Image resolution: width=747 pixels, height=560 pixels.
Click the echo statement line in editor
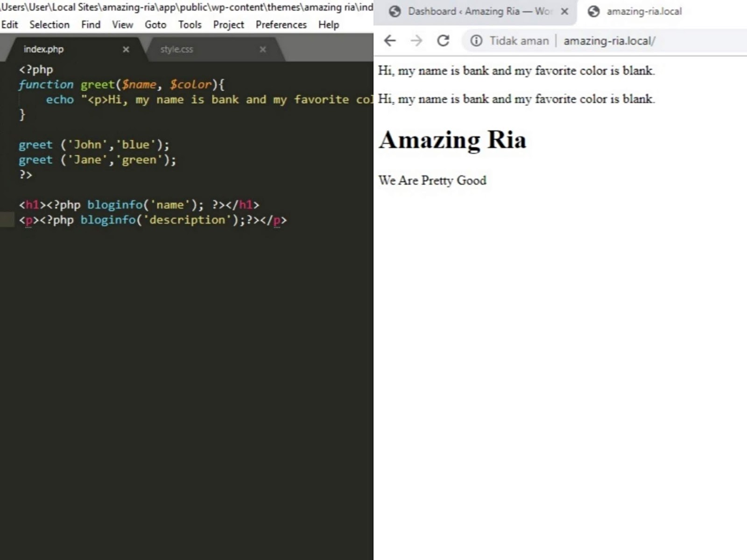coord(209,99)
